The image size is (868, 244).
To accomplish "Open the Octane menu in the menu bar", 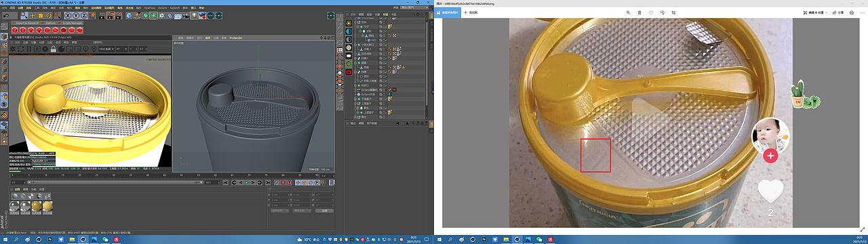I will (x=162, y=8).
